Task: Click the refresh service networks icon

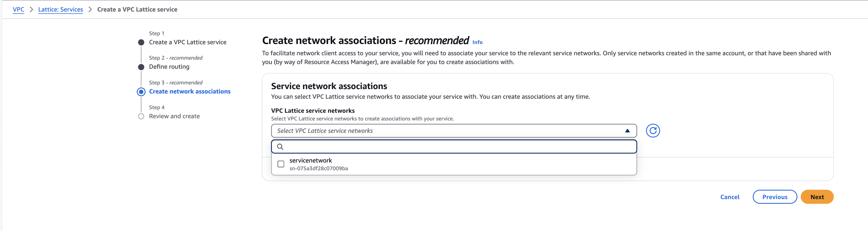Action: click(x=653, y=130)
